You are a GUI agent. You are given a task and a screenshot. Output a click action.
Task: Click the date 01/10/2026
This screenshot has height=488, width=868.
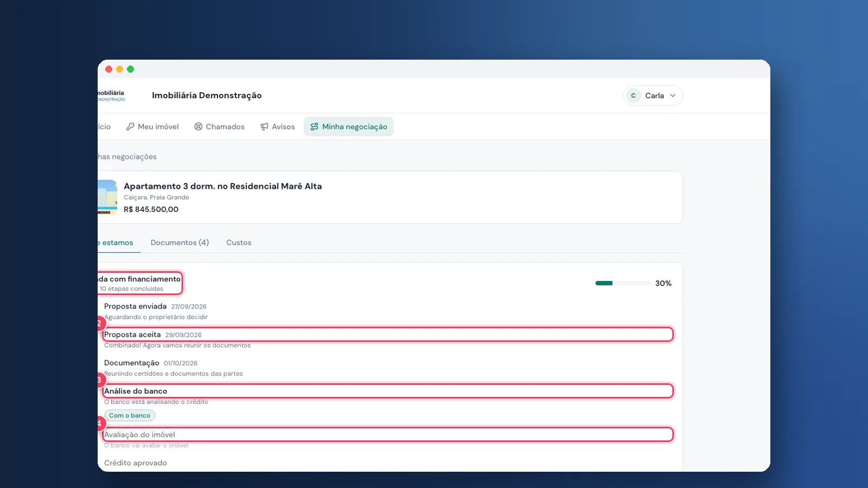[x=181, y=363]
